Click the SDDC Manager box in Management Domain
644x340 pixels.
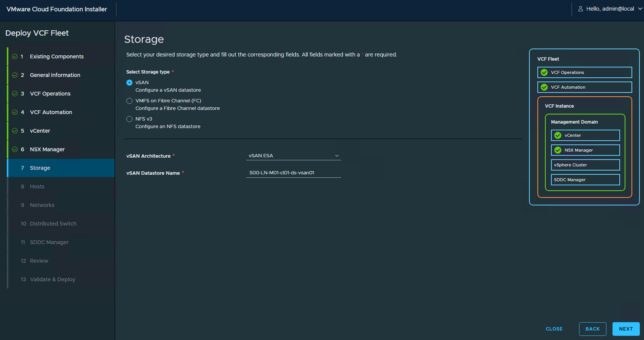585,180
